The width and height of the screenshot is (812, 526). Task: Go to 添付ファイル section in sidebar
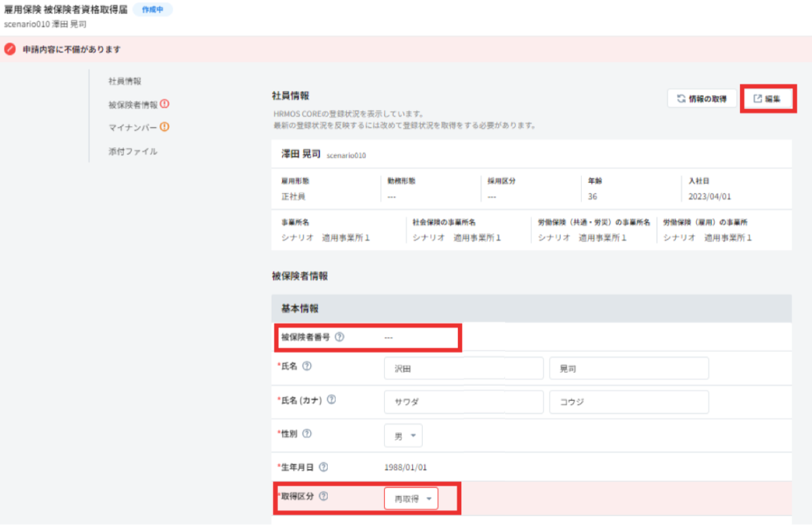[x=133, y=151]
